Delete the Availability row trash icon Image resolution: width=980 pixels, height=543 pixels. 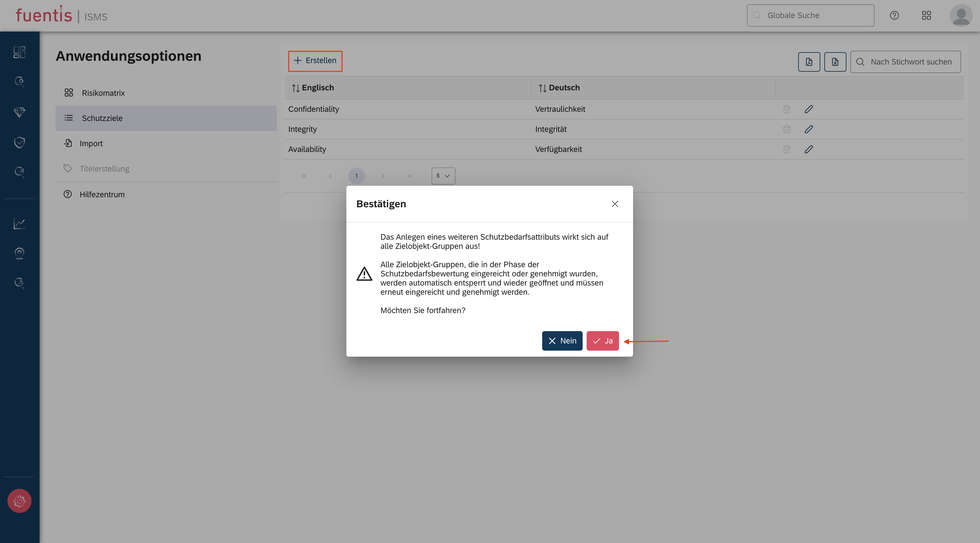[x=786, y=149]
